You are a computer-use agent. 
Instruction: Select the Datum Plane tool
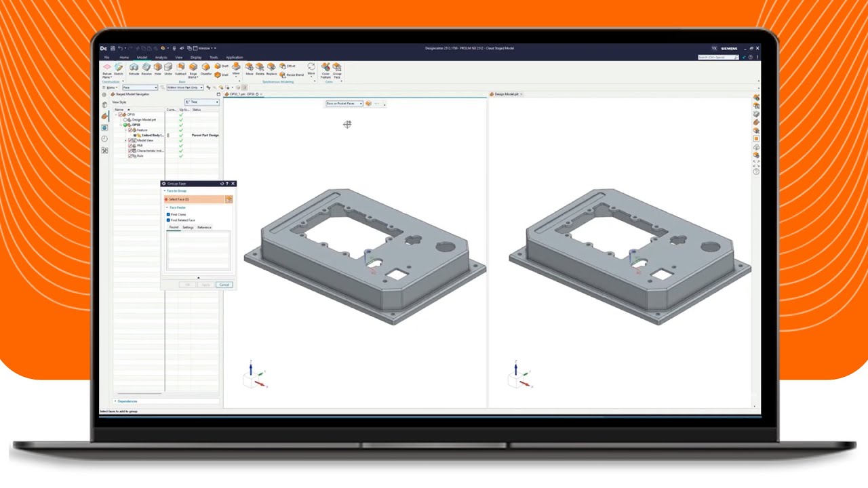coord(107,70)
